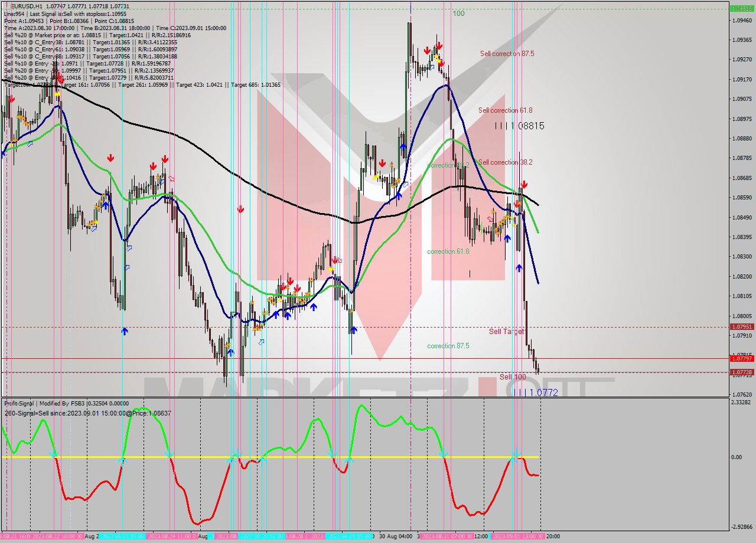Click the 2023.08.28 02:00 time label
756x543 pixels.
click(262, 537)
